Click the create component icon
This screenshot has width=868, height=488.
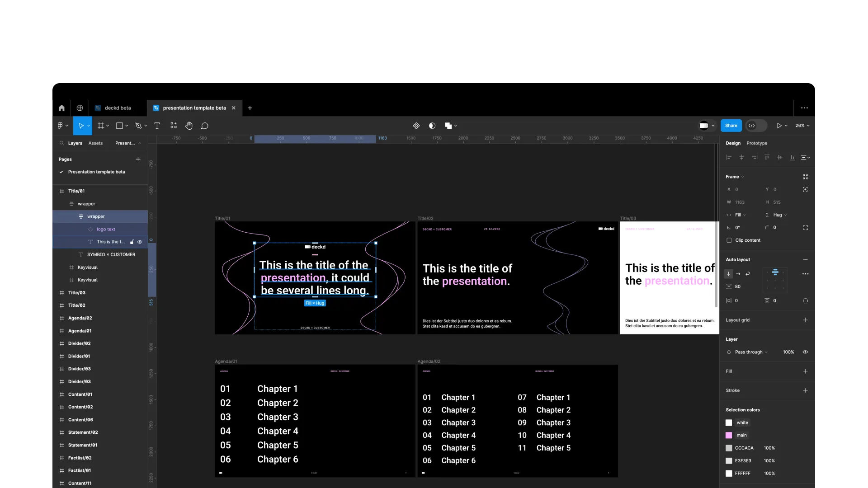coord(416,126)
